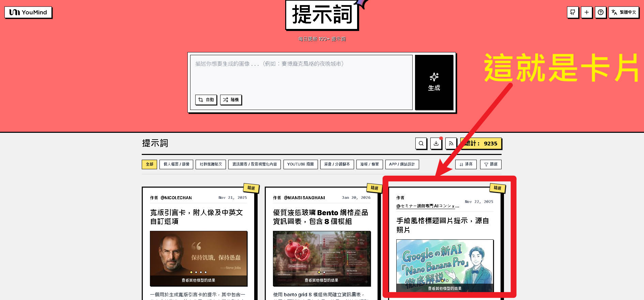
Task: Open the help question mark icon
Action: point(600,12)
